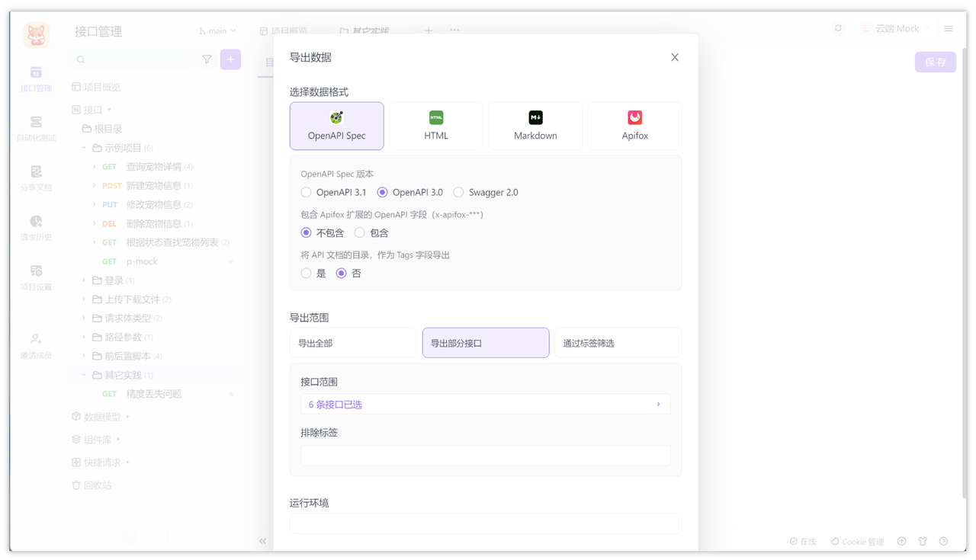Open the main branch dropdown
The image size is (976, 560).
[217, 31]
